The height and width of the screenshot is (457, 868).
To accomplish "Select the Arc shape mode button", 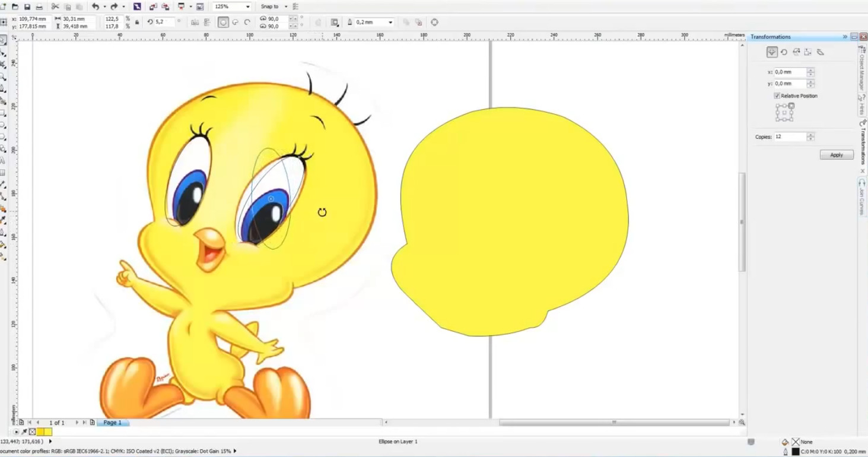I will tap(247, 22).
